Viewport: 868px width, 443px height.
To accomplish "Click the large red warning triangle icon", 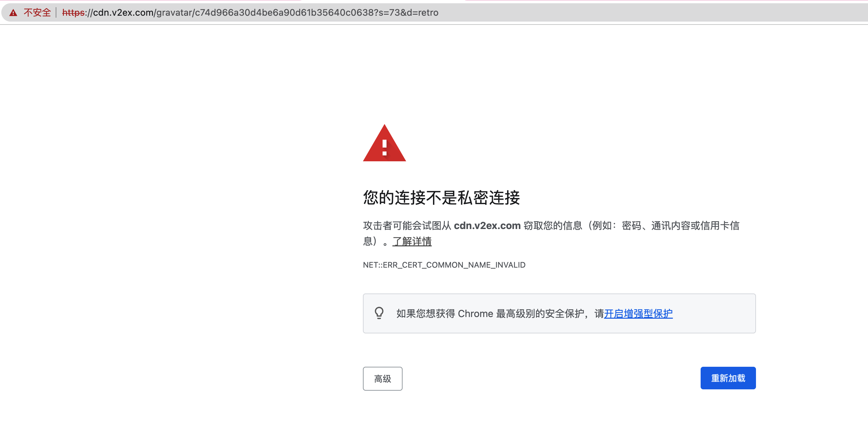I will [384, 144].
